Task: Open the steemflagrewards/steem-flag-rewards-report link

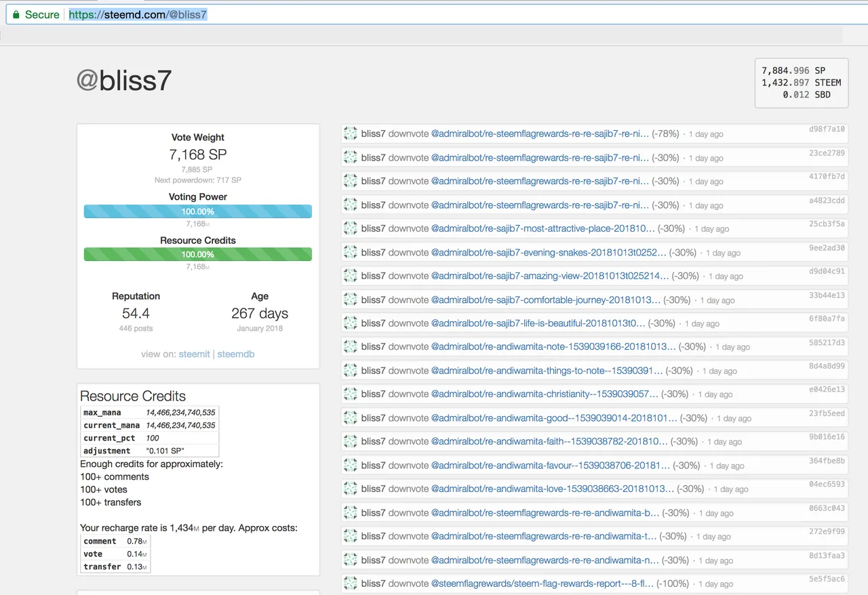Action: coord(542,583)
